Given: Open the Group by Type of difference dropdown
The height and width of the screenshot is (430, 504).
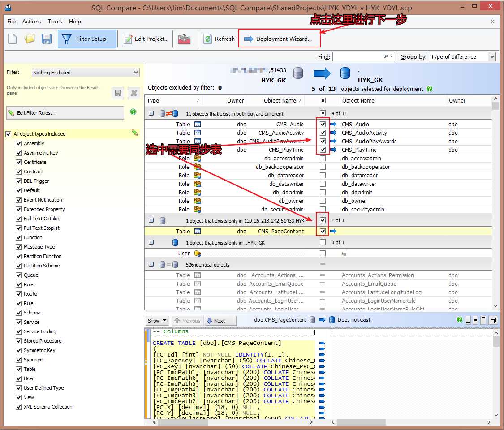Looking at the screenshot, I should pyautogui.click(x=462, y=56).
